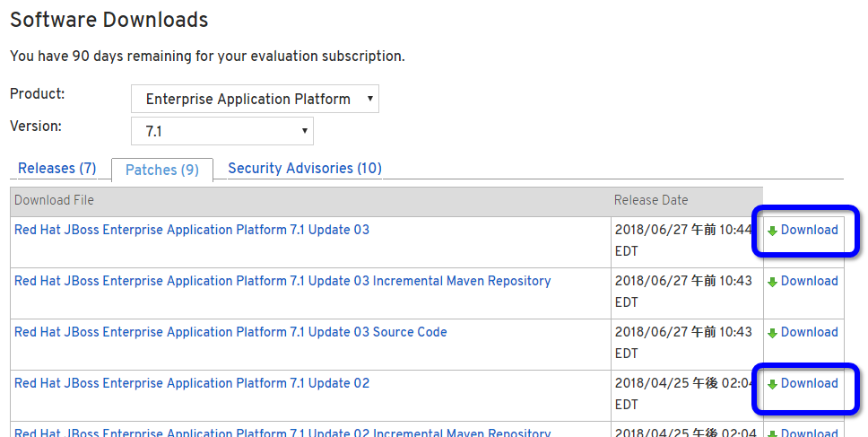Viewport: 868px width, 437px height.
Task: Click the Version: label
Action: 36,126
